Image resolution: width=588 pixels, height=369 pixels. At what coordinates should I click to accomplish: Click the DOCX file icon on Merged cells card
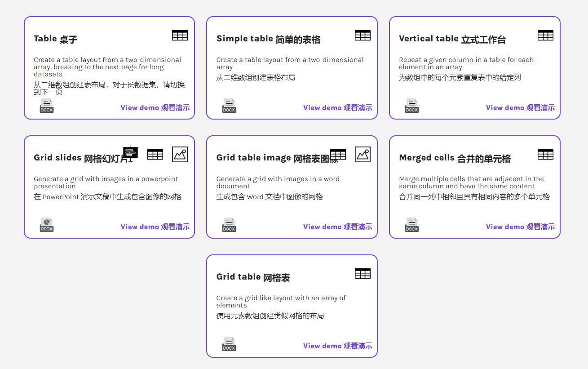click(x=412, y=225)
